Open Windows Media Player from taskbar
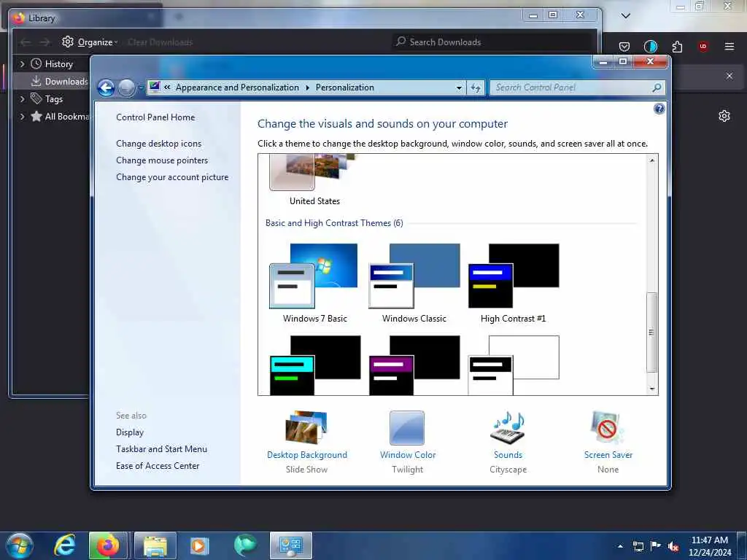The width and height of the screenshot is (747, 560). pyautogui.click(x=199, y=545)
